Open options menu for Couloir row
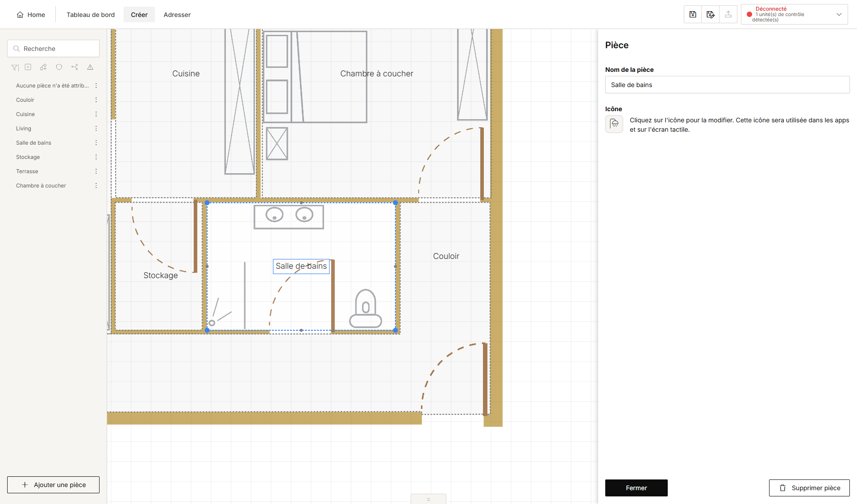The width and height of the screenshot is (857, 504). point(96,100)
